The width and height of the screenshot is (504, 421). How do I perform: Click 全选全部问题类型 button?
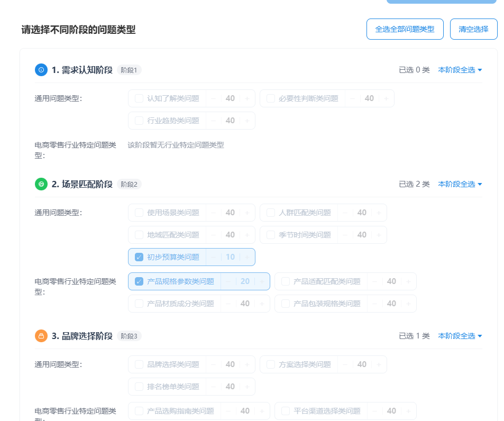[405, 29]
